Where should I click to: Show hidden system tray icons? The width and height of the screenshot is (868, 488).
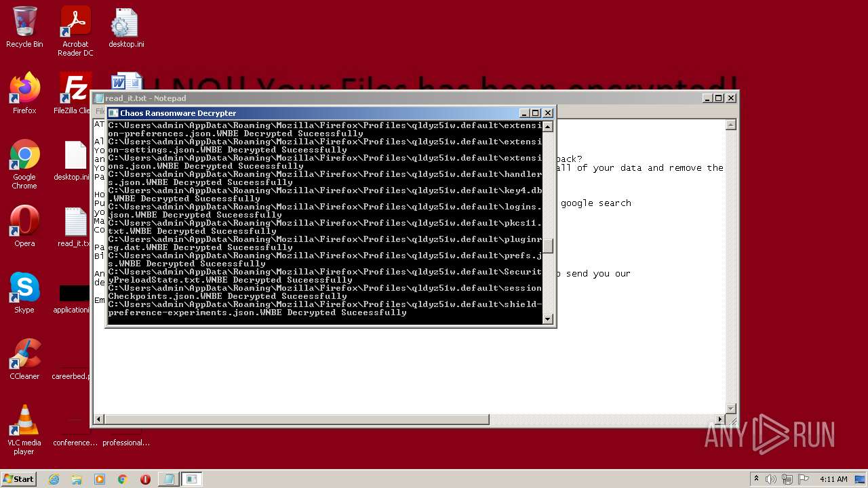[756, 479]
